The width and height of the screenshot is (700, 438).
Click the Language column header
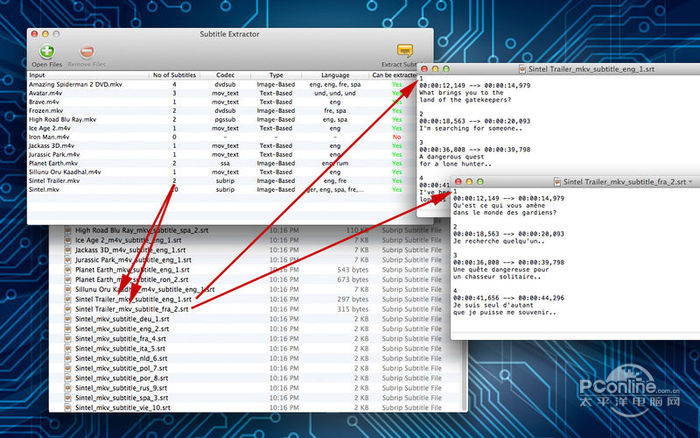(335, 75)
